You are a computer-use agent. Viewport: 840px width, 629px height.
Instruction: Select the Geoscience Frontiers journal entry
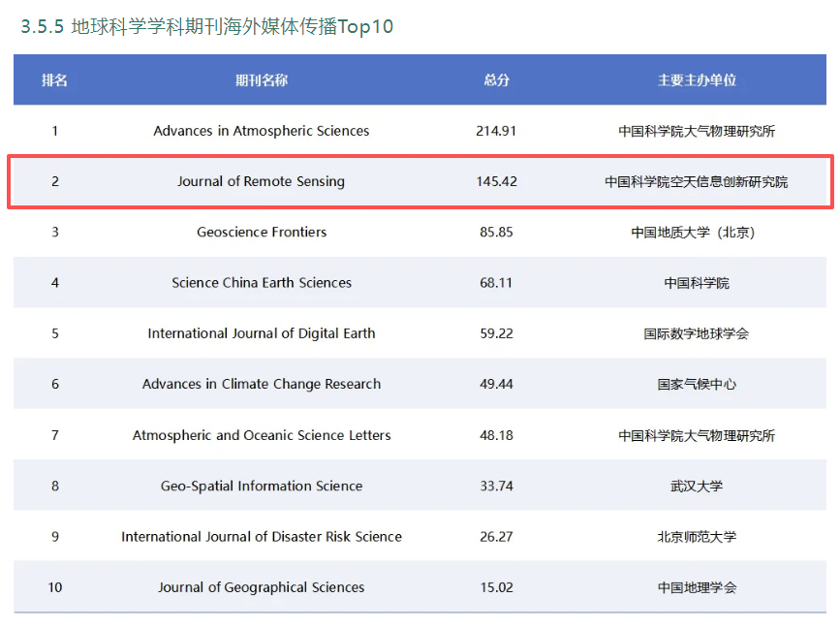[261, 232]
